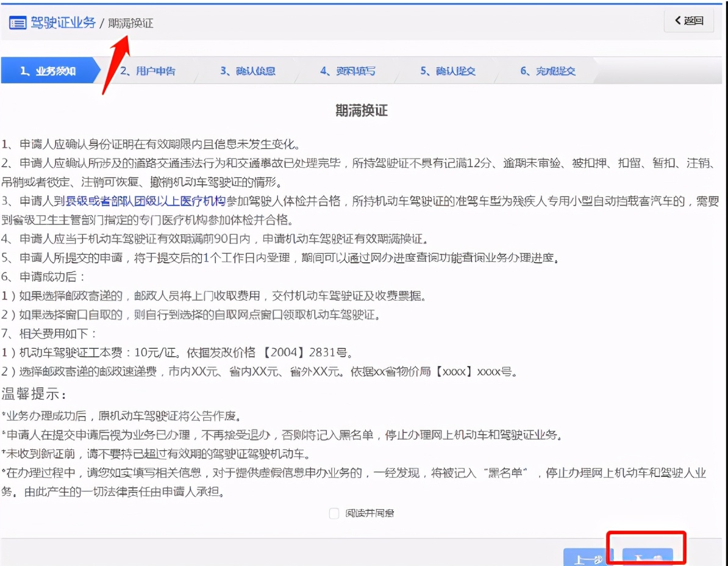This screenshot has height=566, width=728.
Task: Click the 返回 button at top right
Action: (689, 20)
